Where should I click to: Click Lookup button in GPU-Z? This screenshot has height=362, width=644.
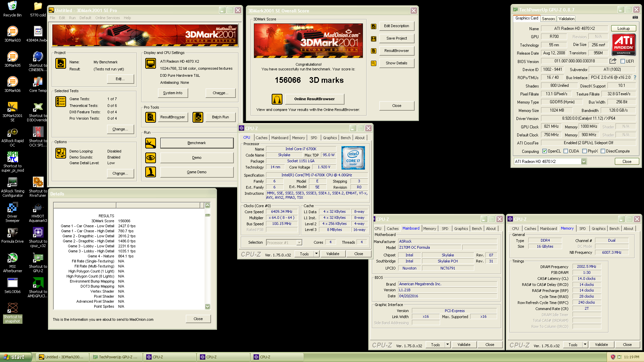(x=623, y=28)
